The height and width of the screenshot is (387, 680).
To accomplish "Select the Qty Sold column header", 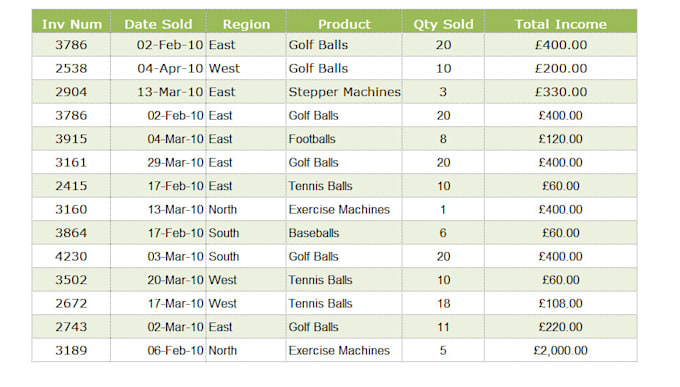I will click(x=443, y=22).
